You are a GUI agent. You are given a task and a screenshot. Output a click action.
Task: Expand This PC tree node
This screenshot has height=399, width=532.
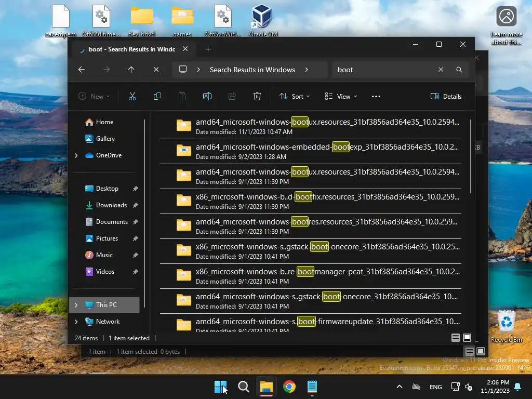(x=76, y=305)
